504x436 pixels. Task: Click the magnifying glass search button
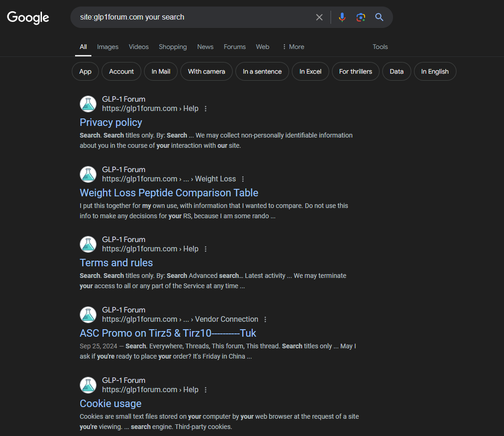click(380, 17)
